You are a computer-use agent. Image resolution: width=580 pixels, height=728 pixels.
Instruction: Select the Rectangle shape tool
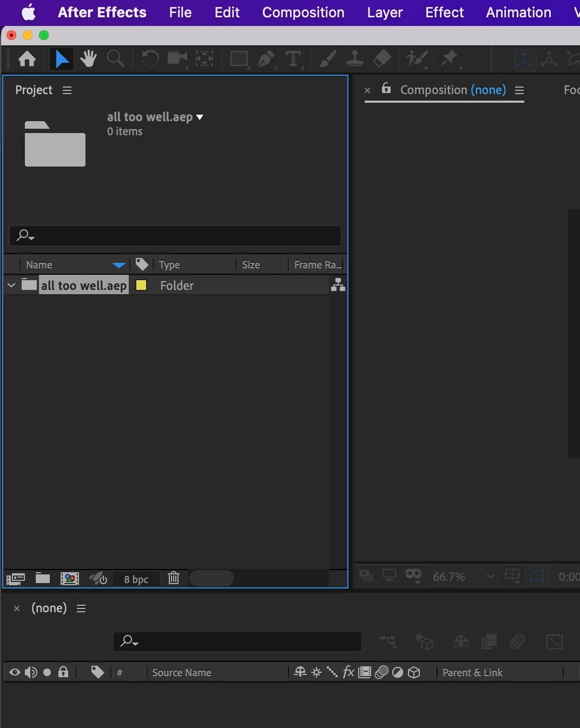(x=239, y=58)
